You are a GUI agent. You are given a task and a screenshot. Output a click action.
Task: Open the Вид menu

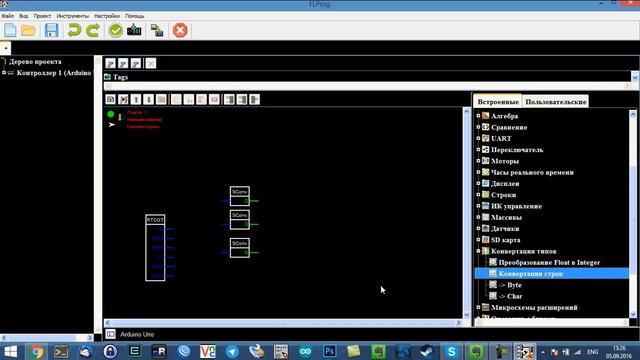click(24, 16)
